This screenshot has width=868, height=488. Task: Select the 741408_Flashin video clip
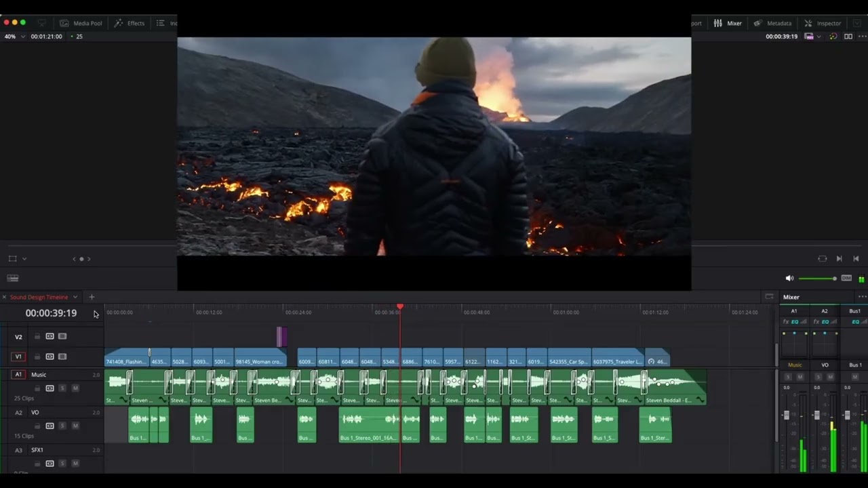[x=127, y=357]
